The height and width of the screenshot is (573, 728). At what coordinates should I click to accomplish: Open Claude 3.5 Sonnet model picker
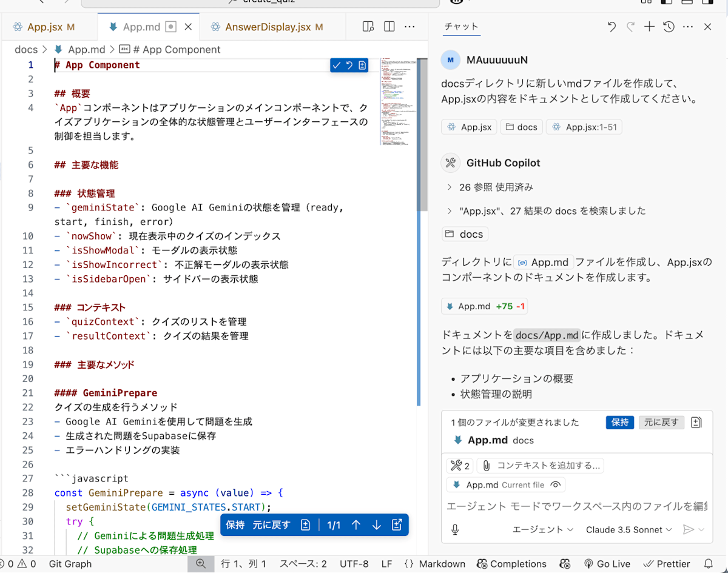point(629,529)
